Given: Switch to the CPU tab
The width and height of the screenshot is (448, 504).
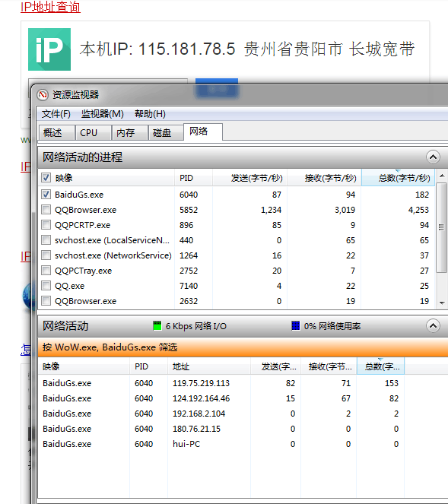Looking at the screenshot, I should (94, 133).
